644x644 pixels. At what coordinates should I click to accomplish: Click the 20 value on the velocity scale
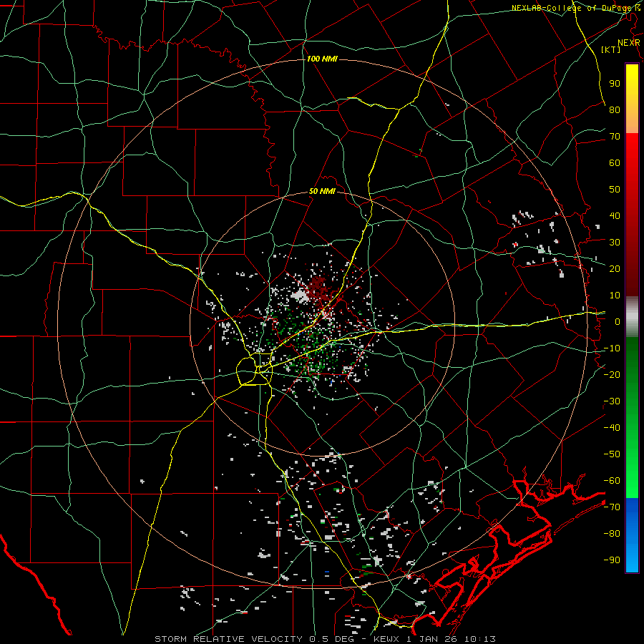pyautogui.click(x=615, y=269)
